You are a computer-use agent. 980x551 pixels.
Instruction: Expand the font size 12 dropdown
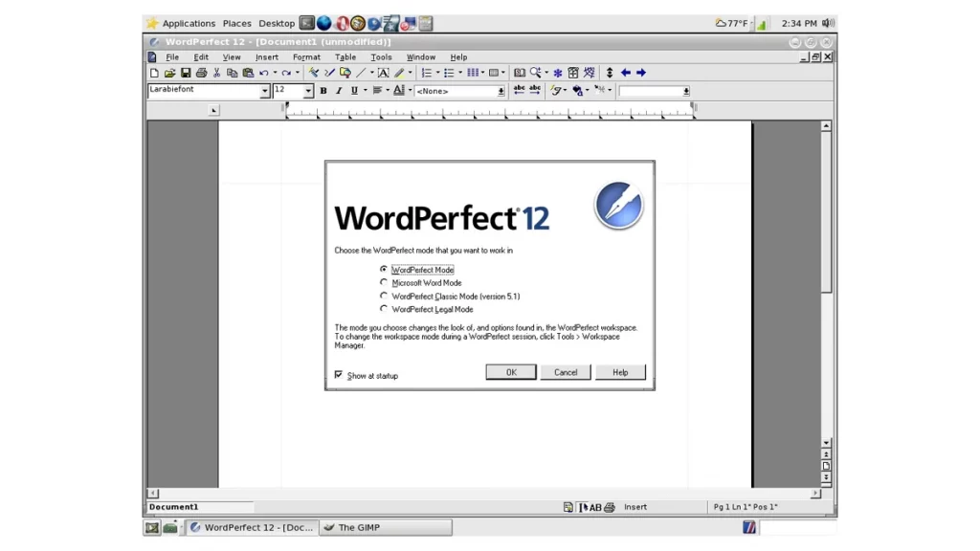tap(308, 91)
